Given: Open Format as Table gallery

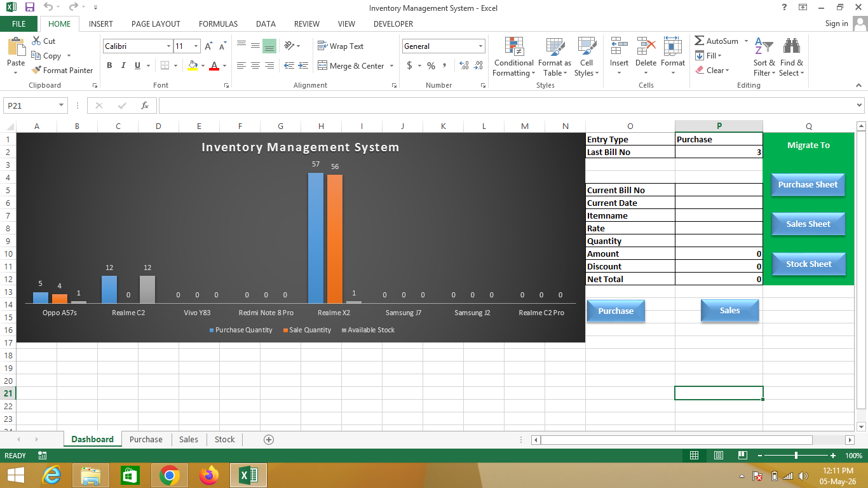Looking at the screenshot, I should pos(554,57).
